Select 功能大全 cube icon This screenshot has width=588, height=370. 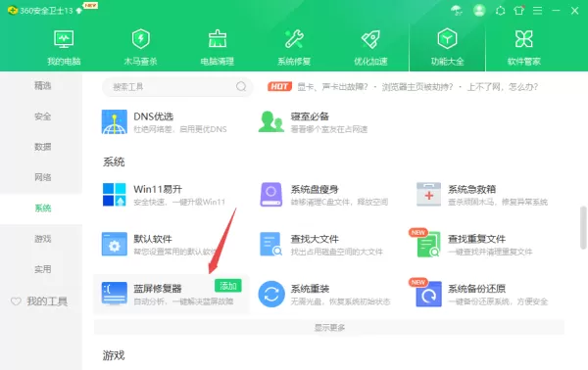tap(447, 38)
